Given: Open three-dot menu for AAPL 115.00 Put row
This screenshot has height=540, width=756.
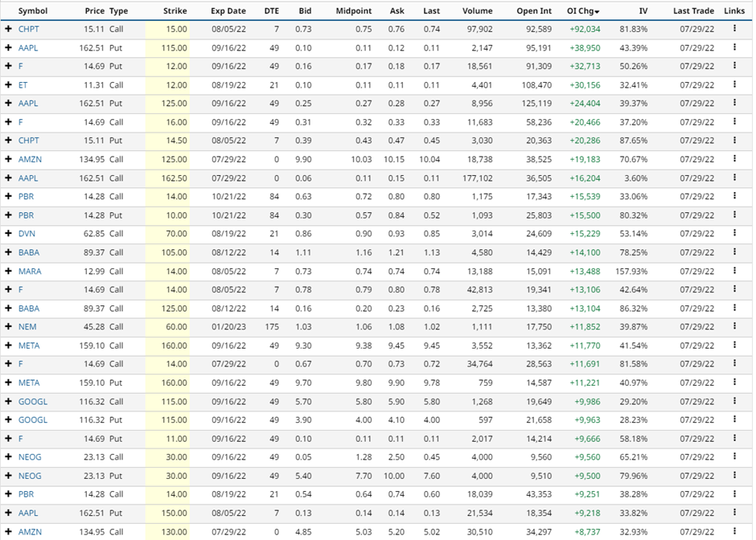Looking at the screenshot, I should click(x=734, y=47).
